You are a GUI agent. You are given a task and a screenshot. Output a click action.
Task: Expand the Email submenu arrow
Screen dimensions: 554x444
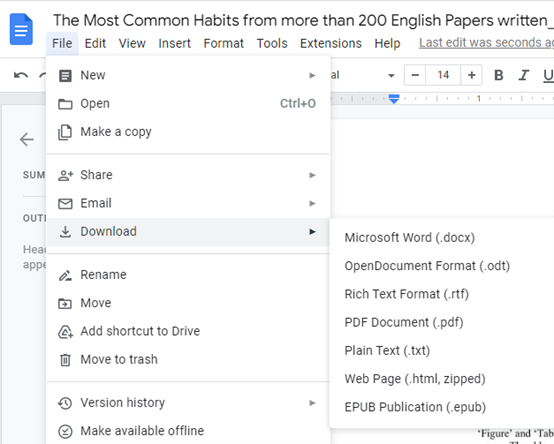coord(312,203)
